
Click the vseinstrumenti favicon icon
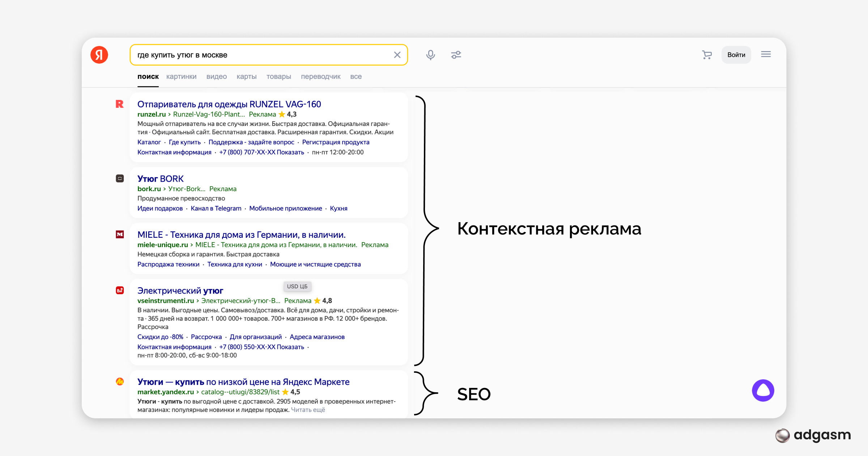(120, 290)
